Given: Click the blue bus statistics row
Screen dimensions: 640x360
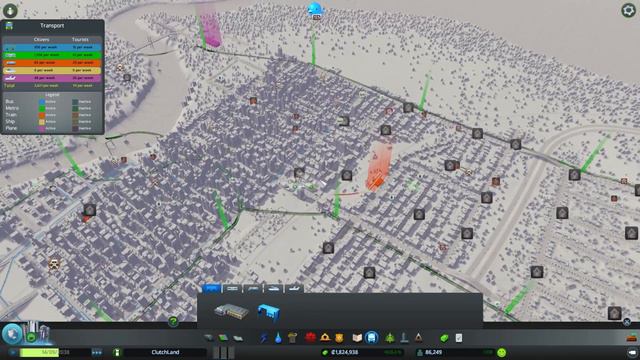Looking at the screenshot, I should 52,47.
